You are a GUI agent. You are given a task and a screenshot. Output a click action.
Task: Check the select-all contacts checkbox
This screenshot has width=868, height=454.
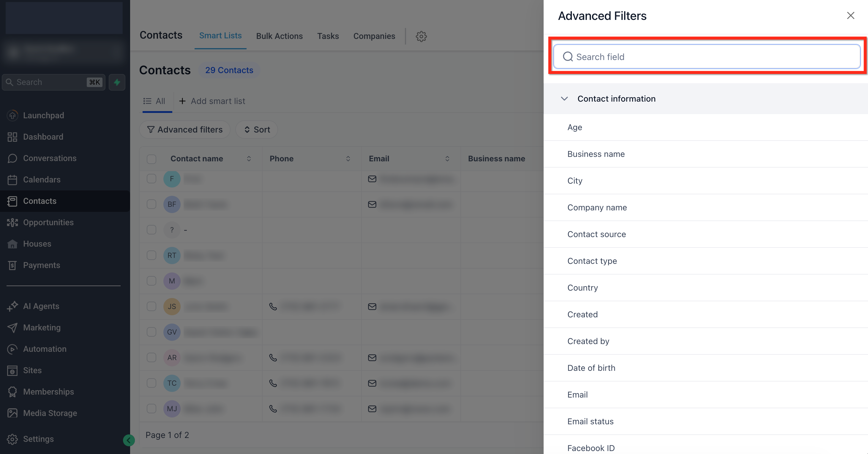tap(151, 159)
